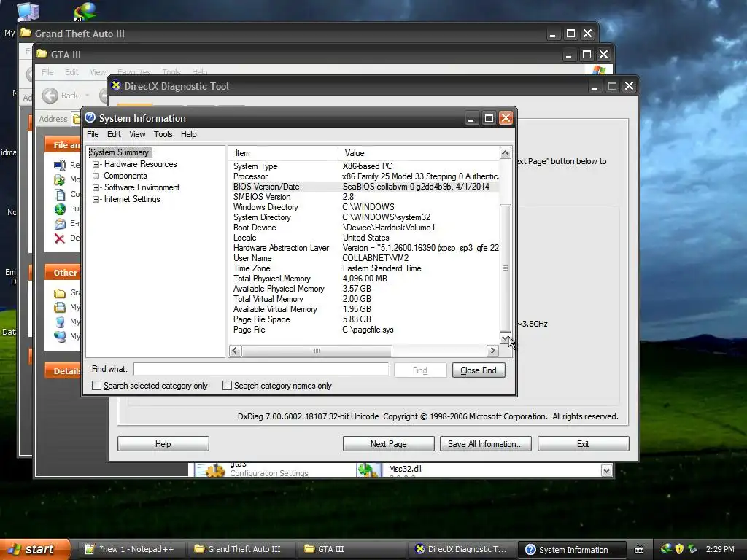Click the on-screen keyboard tray icon

coord(639,550)
